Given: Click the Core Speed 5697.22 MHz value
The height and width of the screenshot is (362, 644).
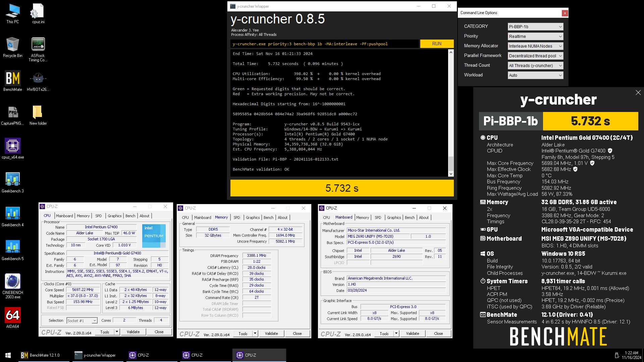Looking at the screenshot, I should (x=83, y=290).
